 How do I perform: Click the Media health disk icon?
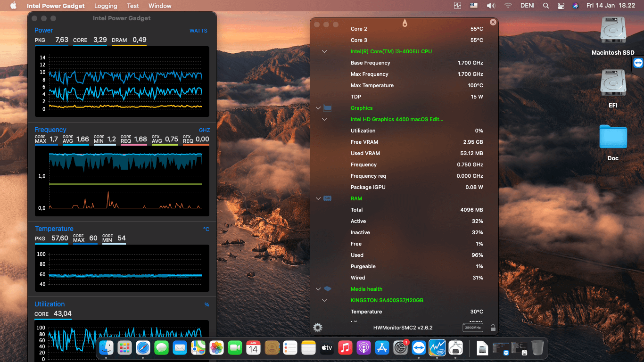[328, 289]
